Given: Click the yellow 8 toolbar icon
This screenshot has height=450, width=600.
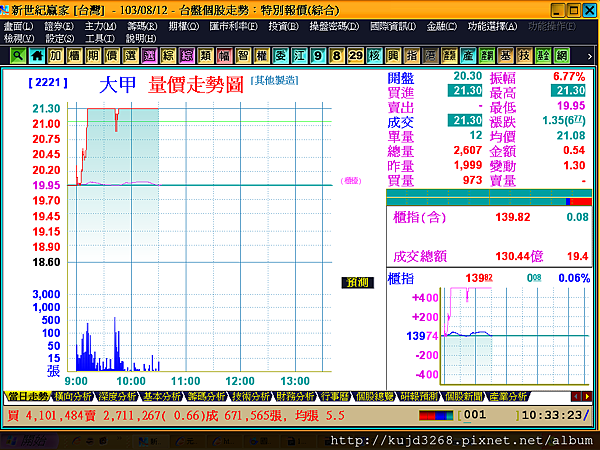Looking at the screenshot, I should (337, 56).
